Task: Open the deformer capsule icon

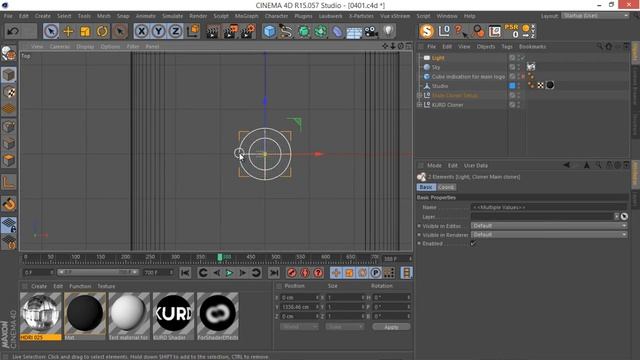Action: click(337, 31)
